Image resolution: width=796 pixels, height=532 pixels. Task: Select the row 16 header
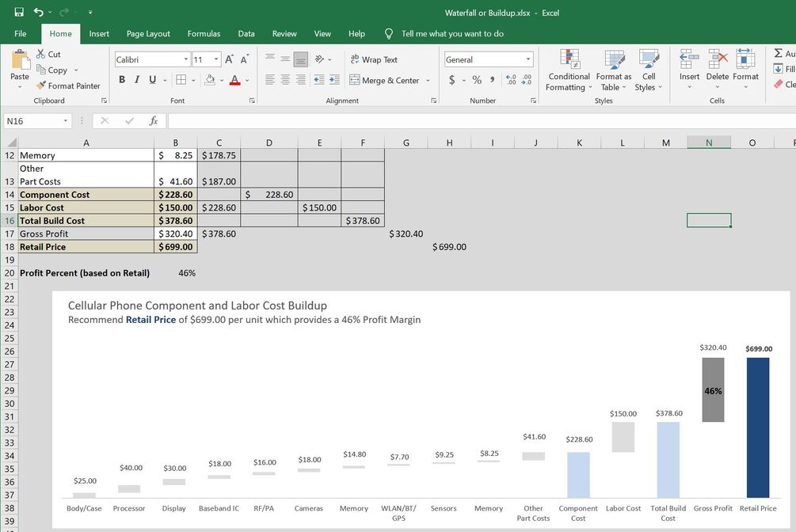pos(10,221)
